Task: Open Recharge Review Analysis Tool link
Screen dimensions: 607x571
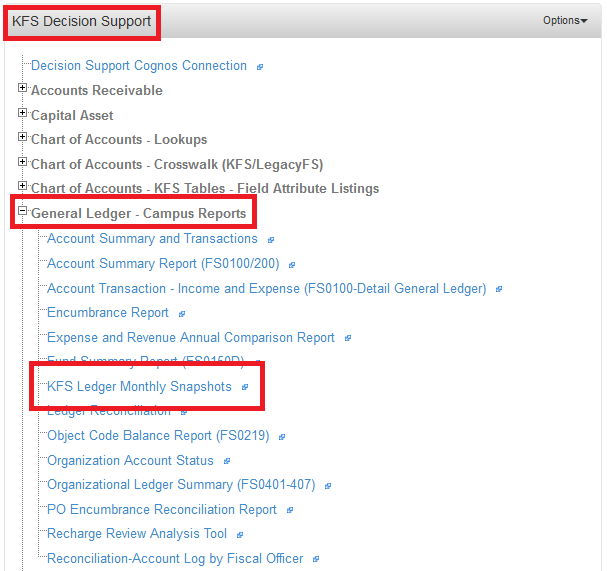Action: (x=137, y=534)
